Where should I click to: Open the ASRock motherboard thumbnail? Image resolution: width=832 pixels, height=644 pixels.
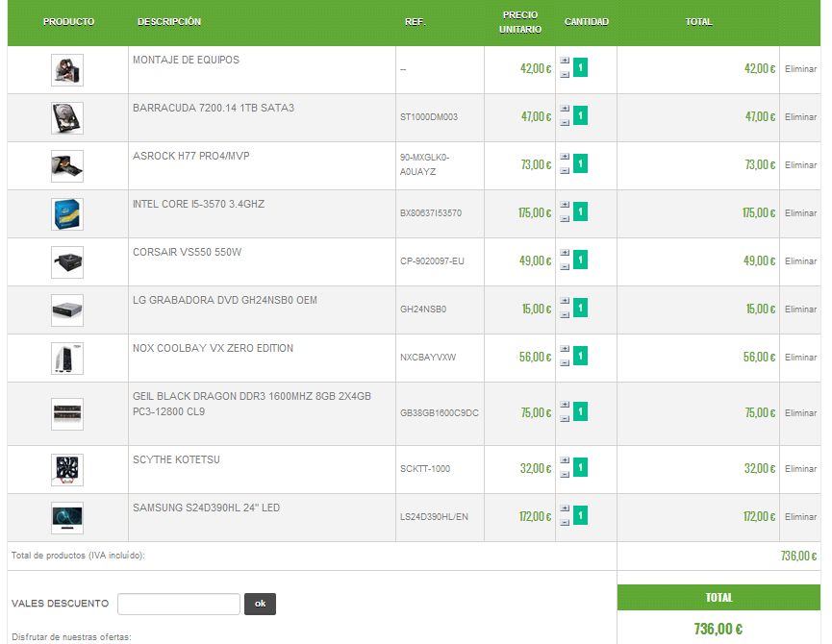coord(67,166)
